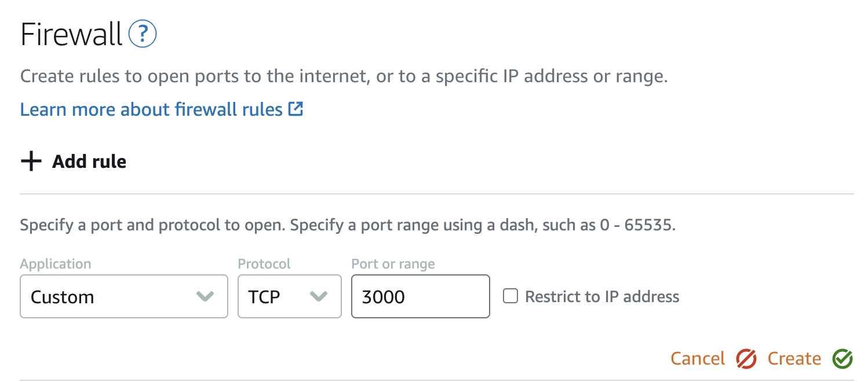Open the Application dropdown showing Custom

(116, 297)
